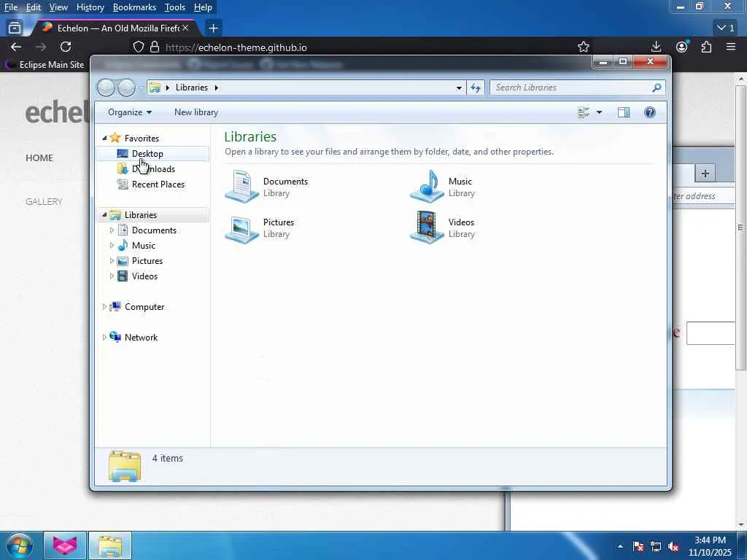Click the Explorer back navigation button
747x560 pixels.
tap(106, 87)
